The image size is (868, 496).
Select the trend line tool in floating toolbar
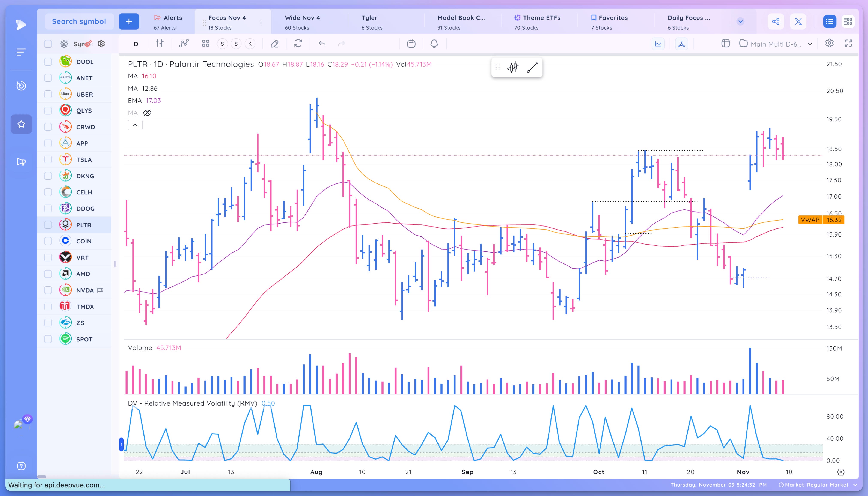(x=532, y=67)
